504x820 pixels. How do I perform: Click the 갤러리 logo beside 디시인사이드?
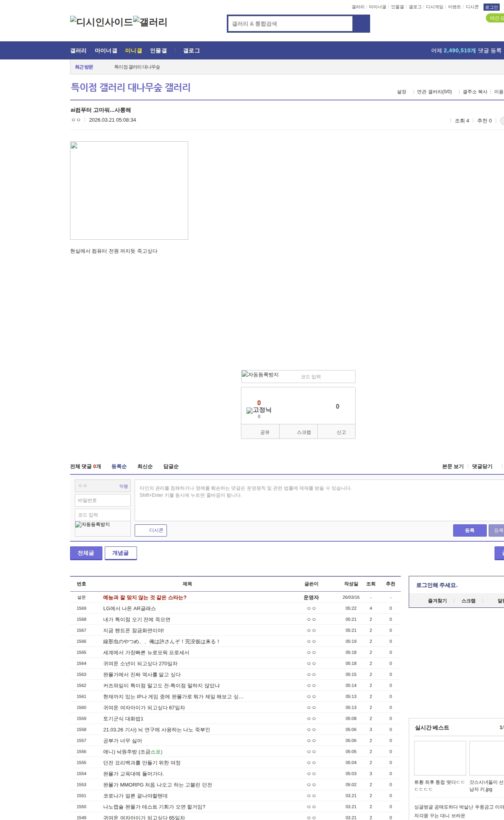coord(150,22)
